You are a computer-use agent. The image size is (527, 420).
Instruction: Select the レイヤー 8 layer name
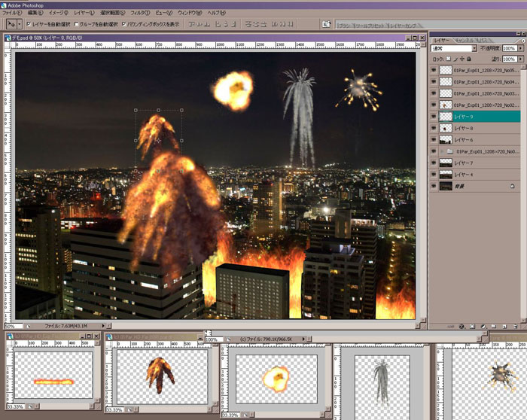pyautogui.click(x=464, y=129)
